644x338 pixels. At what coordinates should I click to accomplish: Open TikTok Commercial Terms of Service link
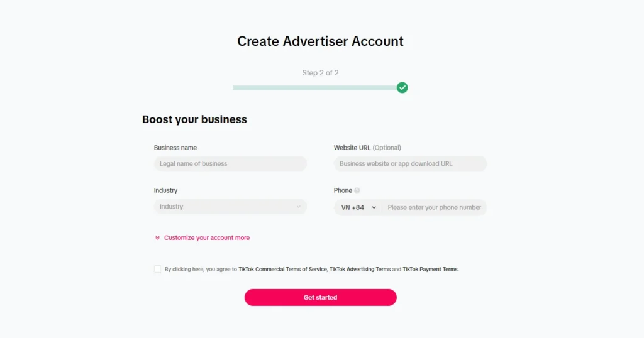point(282,270)
